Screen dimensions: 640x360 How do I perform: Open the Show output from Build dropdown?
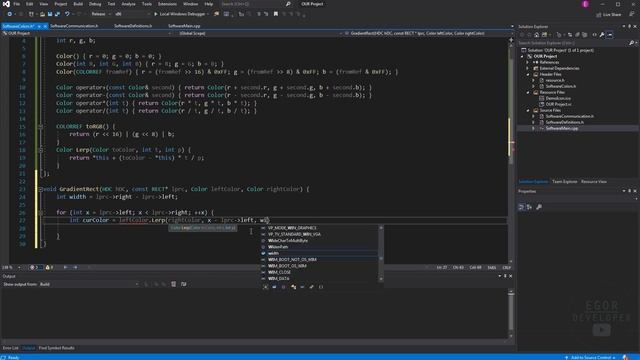pos(89,284)
